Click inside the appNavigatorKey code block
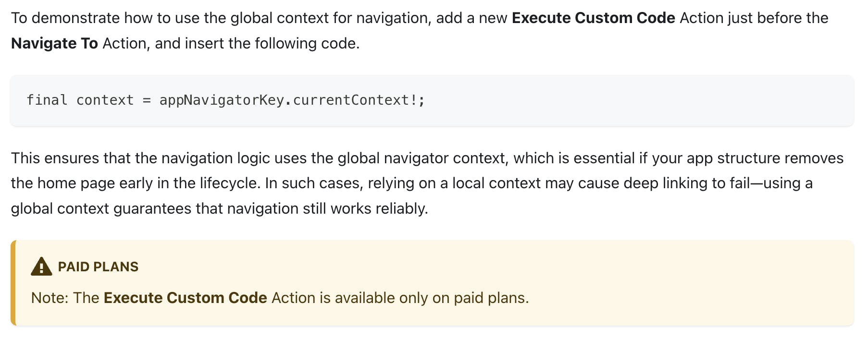Viewport: 868px width, 339px height. pos(432,100)
